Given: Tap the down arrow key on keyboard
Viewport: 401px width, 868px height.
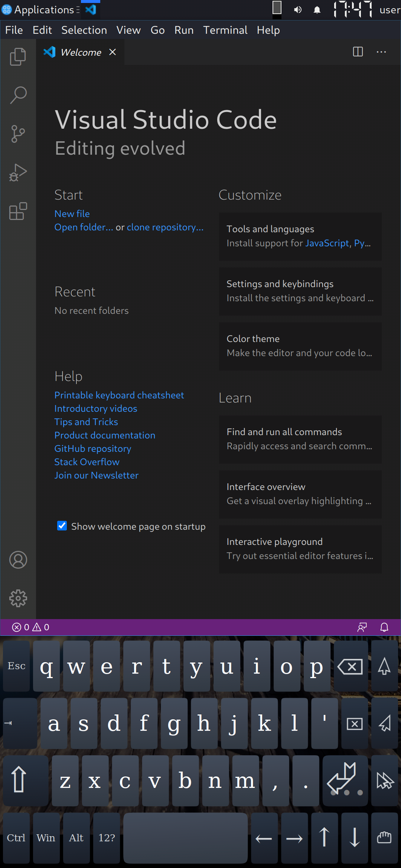Looking at the screenshot, I should coord(355,838).
